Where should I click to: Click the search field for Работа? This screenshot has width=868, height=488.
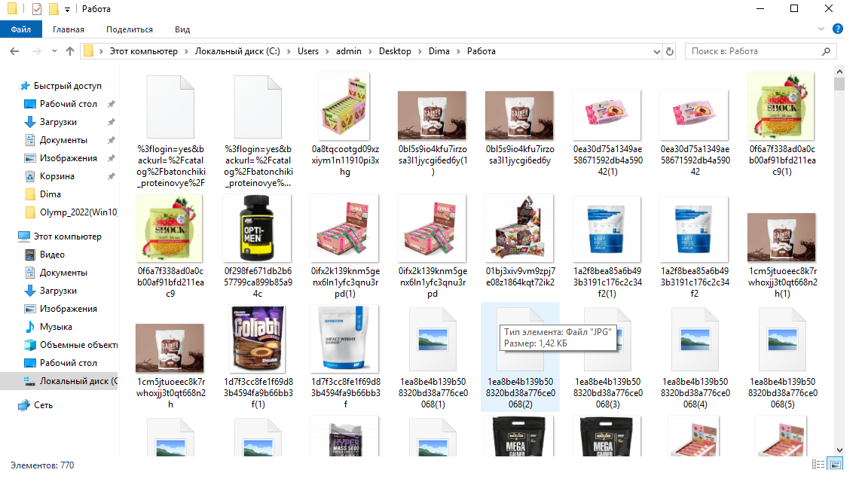click(x=754, y=51)
